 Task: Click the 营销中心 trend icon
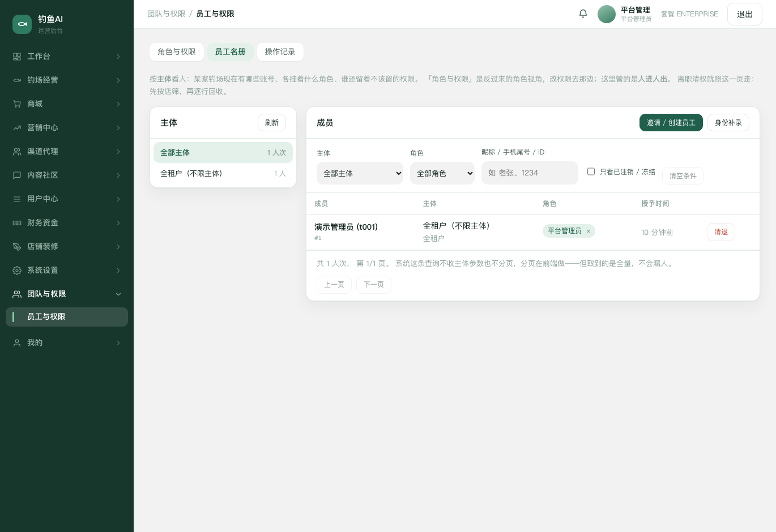pyautogui.click(x=17, y=128)
